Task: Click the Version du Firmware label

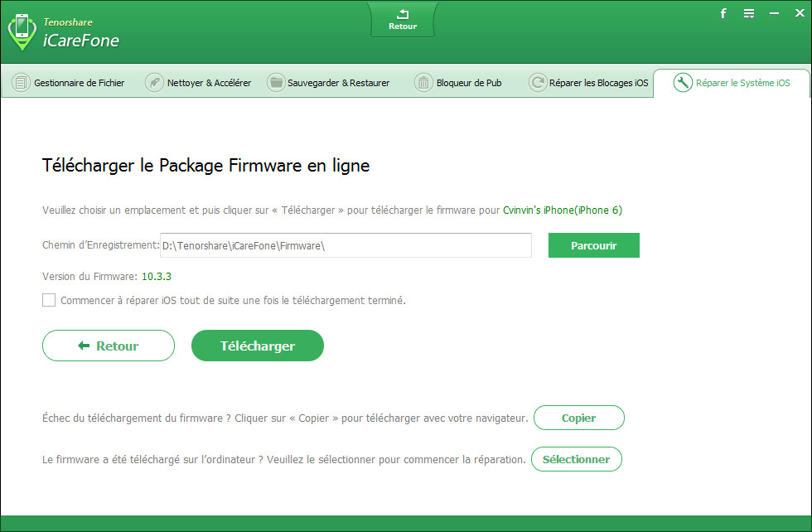Action: 90,277
